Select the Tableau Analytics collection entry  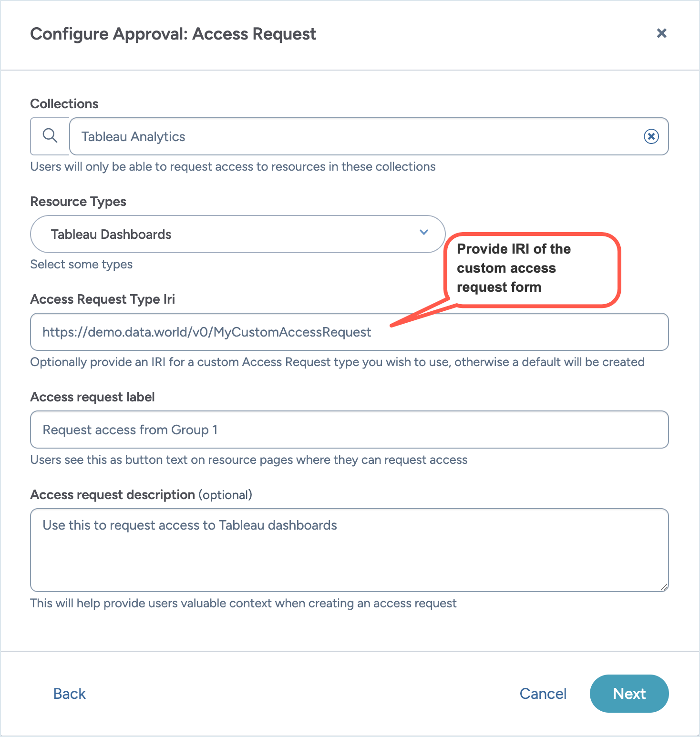click(x=133, y=136)
